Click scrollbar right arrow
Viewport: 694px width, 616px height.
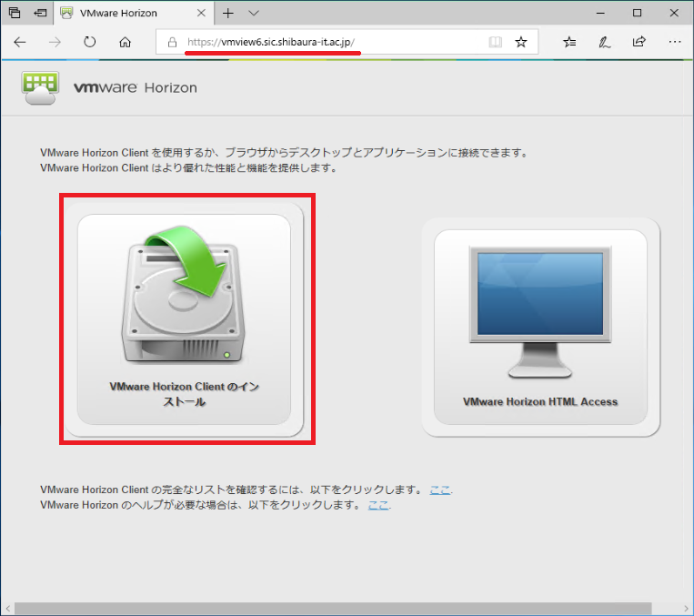click(x=687, y=609)
